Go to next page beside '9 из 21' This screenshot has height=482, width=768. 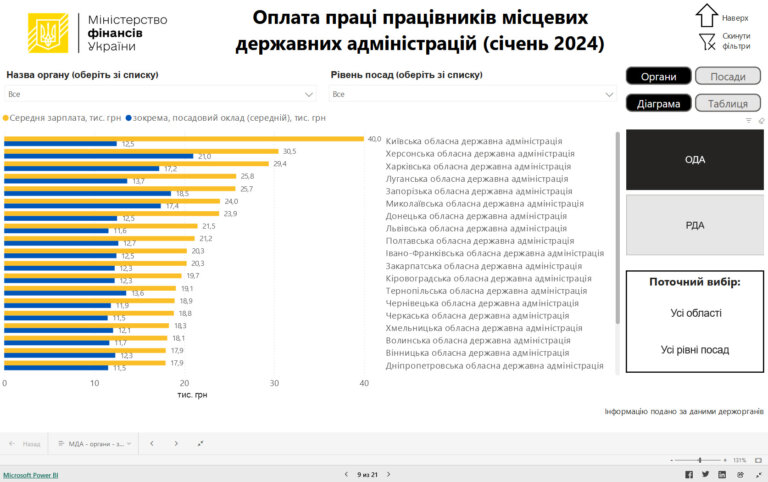click(389, 474)
